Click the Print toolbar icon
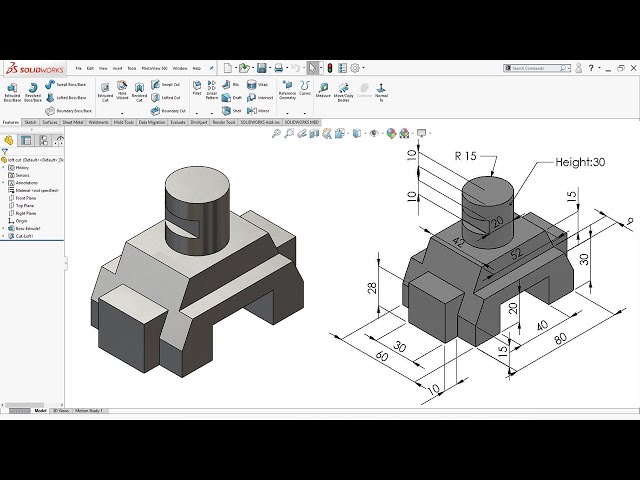640x480 pixels. pos(279,68)
